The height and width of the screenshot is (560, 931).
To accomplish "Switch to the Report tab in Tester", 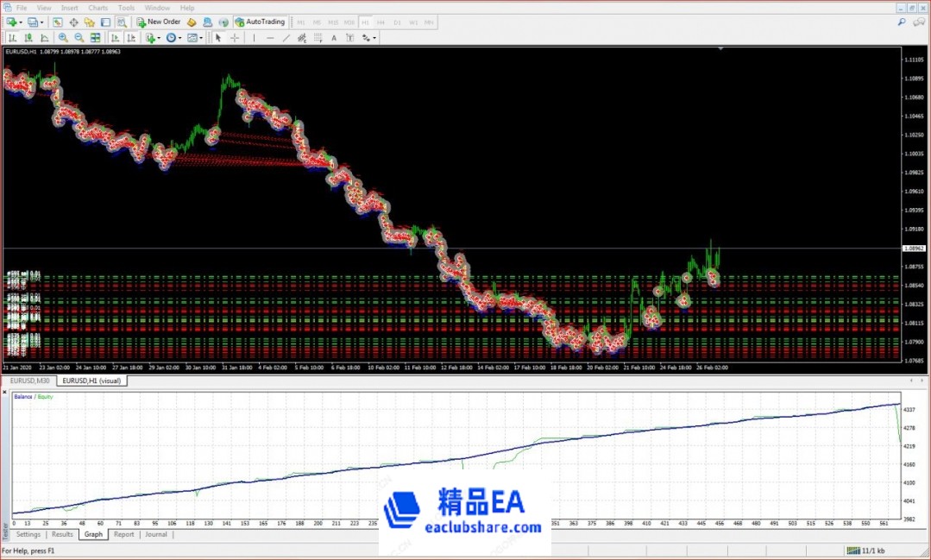I will 123,534.
